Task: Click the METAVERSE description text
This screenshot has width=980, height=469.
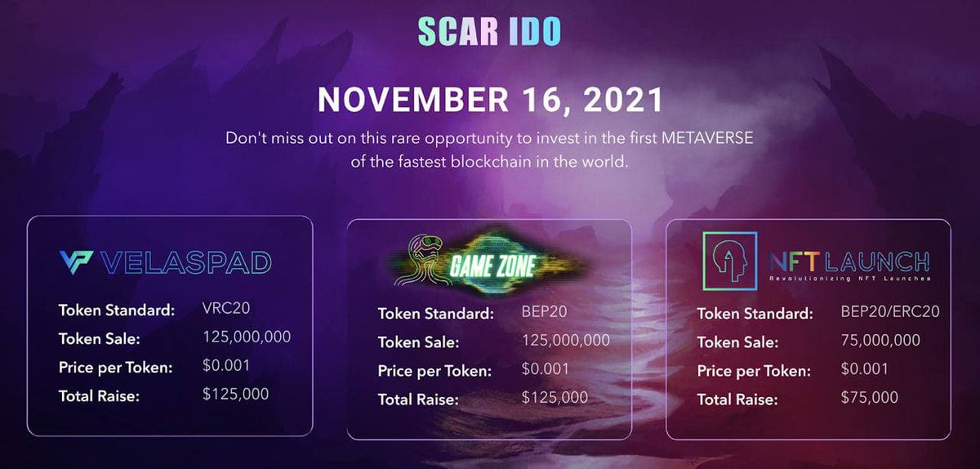Action: coord(490,150)
